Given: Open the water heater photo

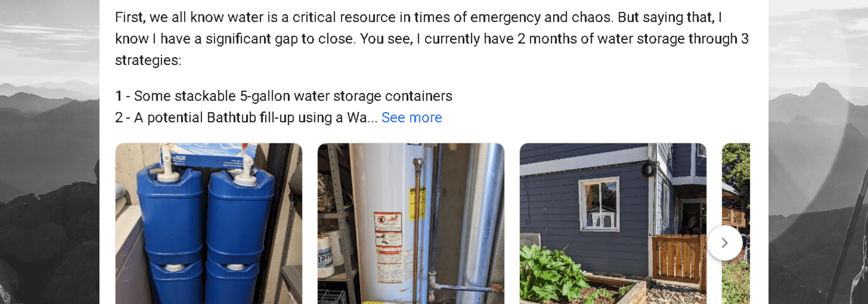Looking at the screenshot, I should (x=410, y=223).
